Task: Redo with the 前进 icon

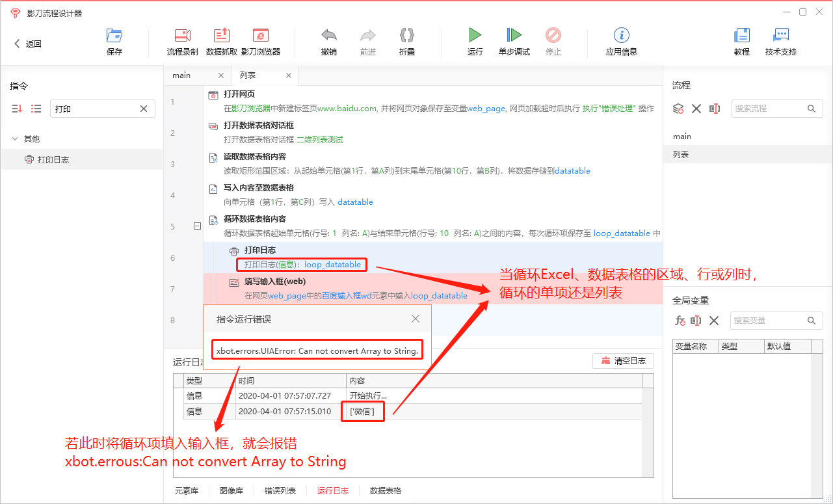Action: [368, 42]
